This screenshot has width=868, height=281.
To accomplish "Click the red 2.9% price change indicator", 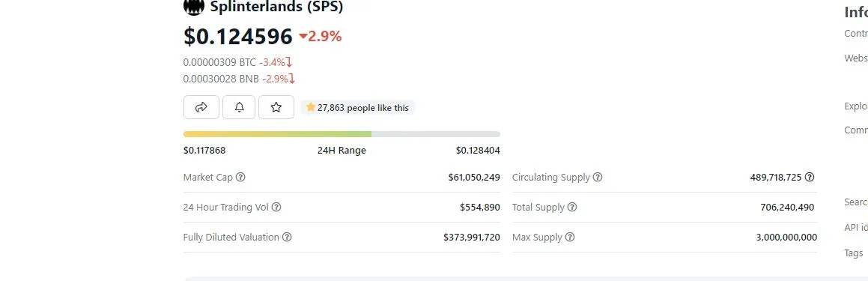I will tap(321, 37).
